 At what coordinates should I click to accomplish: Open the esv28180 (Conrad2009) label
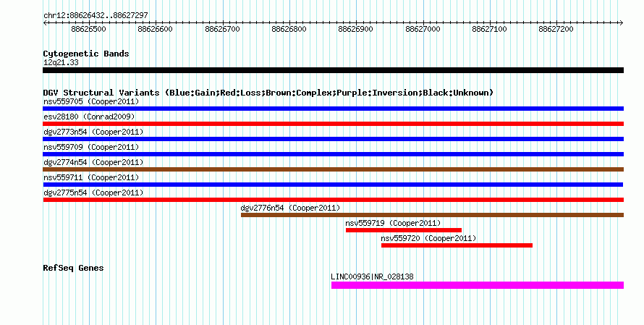(89, 117)
